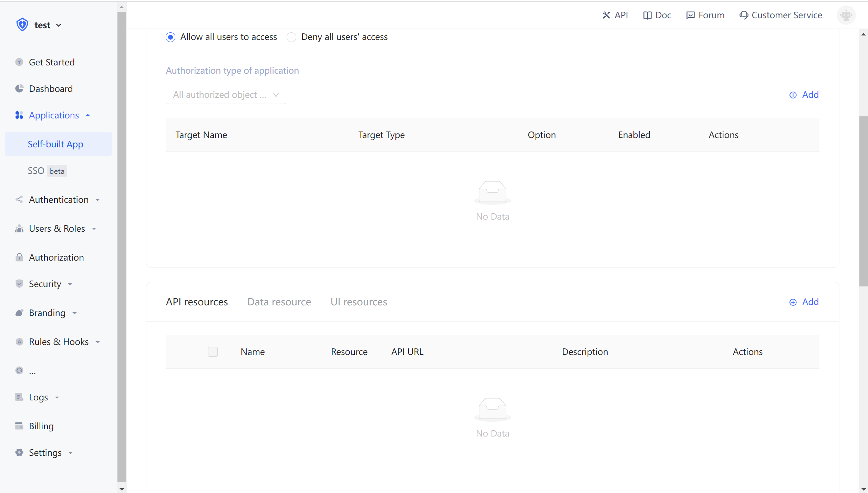
Task: Select Allow all users to access radio
Action: coord(170,37)
